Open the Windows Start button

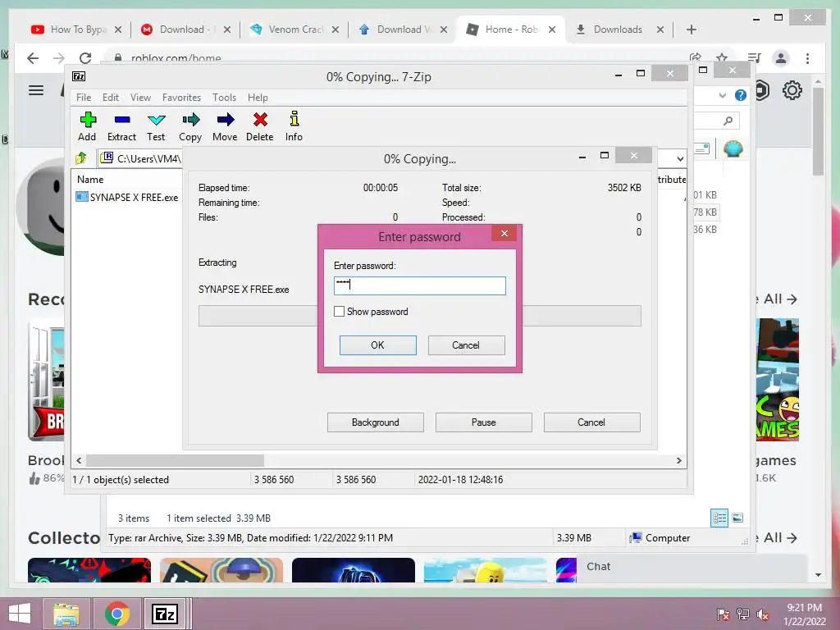(x=20, y=614)
